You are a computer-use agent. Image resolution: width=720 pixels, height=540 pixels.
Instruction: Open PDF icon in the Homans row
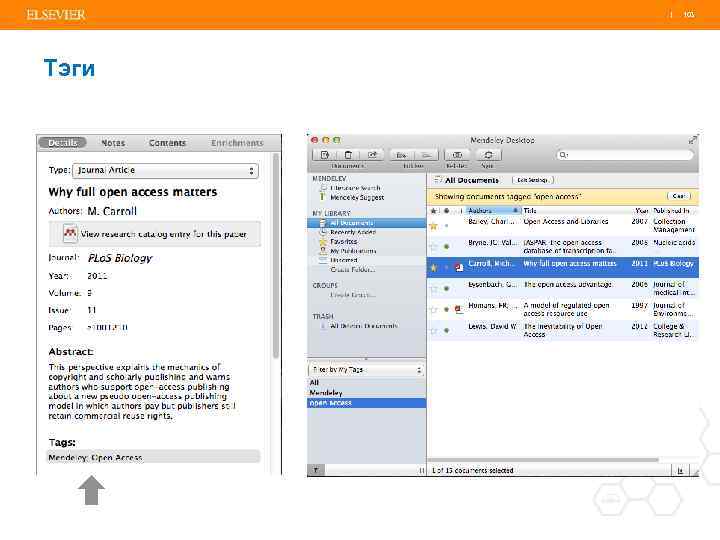click(458, 309)
